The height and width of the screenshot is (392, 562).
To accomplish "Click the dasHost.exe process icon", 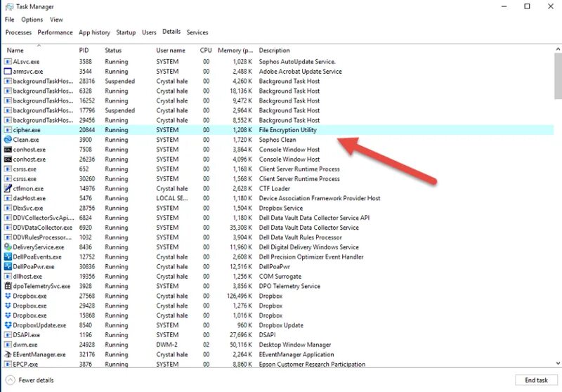I will click(8, 198).
